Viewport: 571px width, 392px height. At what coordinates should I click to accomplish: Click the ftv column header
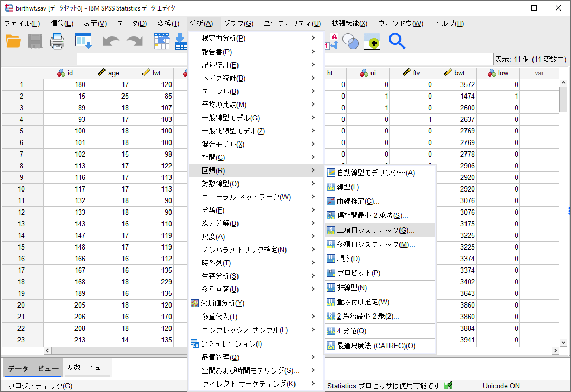click(x=412, y=73)
